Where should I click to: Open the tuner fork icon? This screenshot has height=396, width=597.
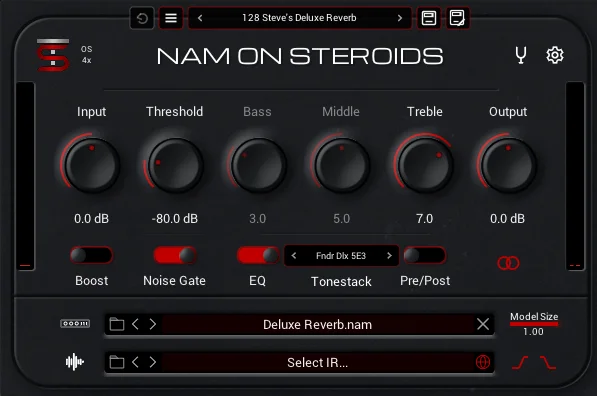[x=521, y=55]
